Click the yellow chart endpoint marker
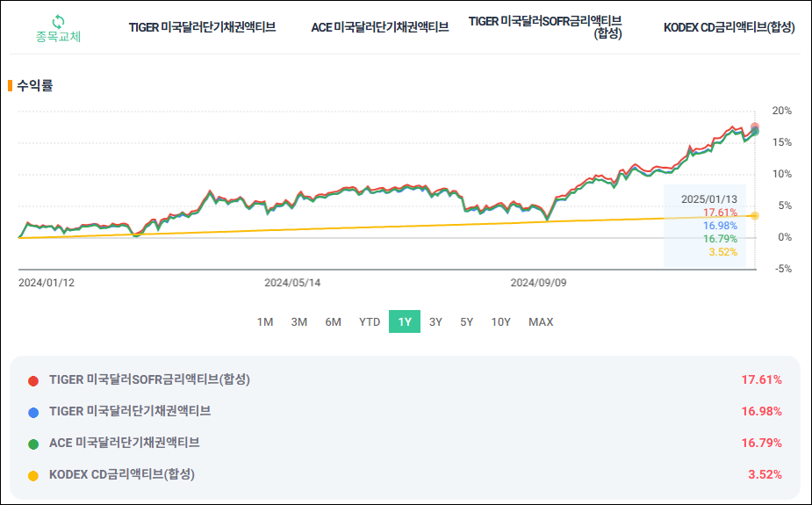Image resolution: width=812 pixels, height=505 pixels. pos(755,215)
